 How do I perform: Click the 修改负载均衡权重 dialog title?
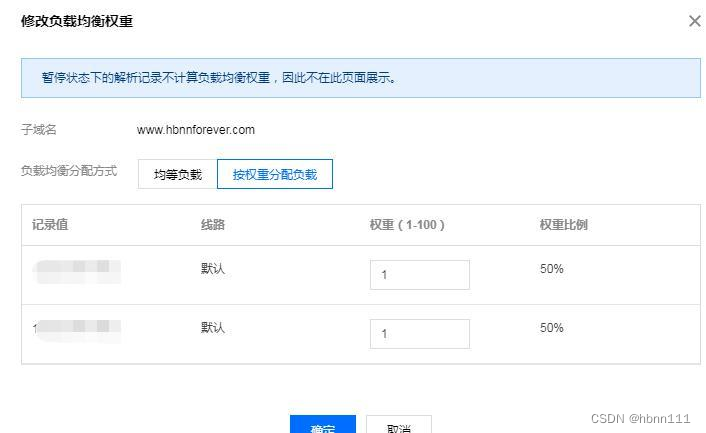click(x=77, y=21)
